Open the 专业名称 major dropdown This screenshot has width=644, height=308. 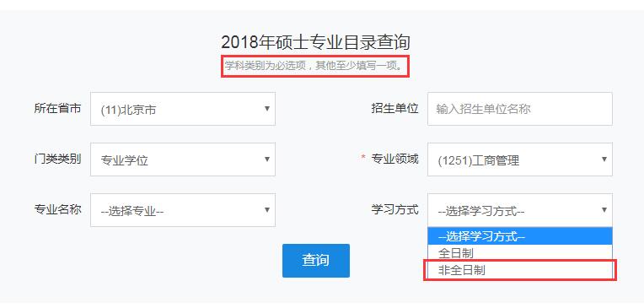(183, 210)
